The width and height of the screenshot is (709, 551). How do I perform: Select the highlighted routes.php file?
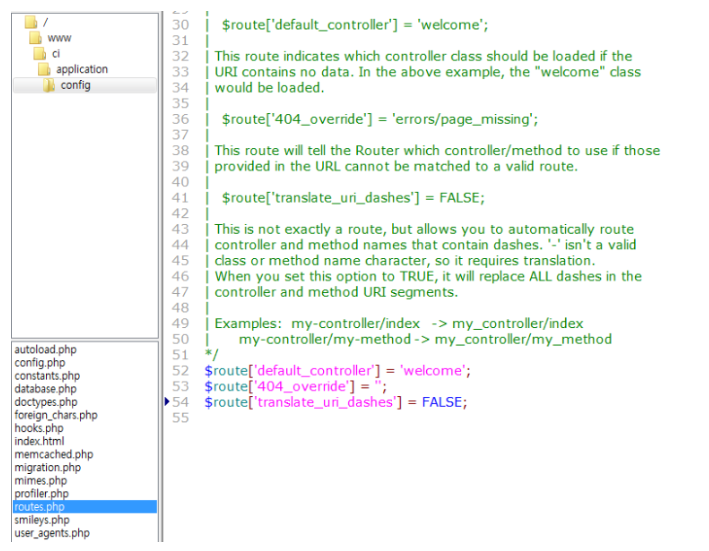tap(85, 507)
